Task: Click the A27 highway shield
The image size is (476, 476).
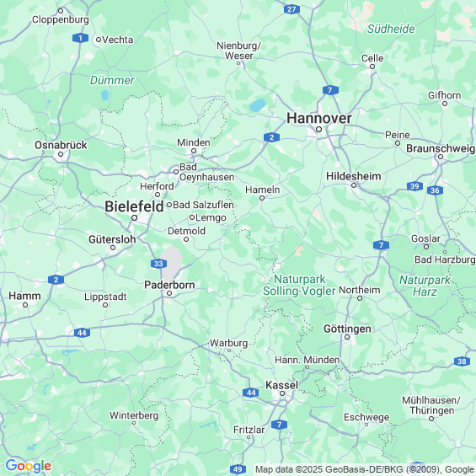Action: click(291, 9)
